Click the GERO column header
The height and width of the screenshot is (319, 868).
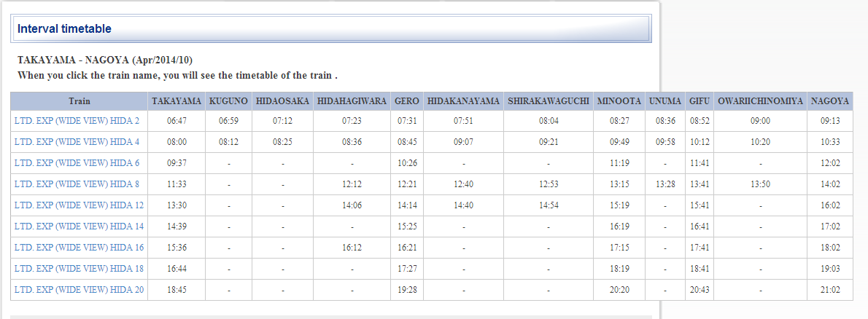click(x=407, y=101)
